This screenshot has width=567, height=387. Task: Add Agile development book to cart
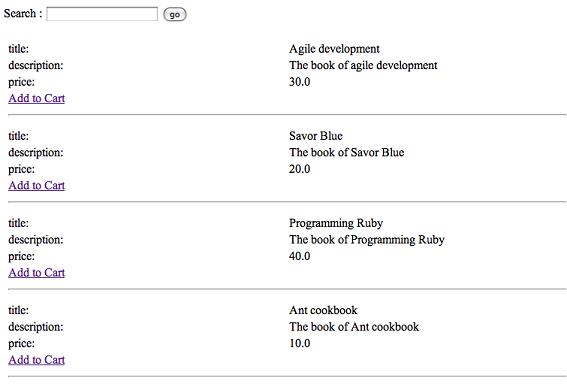(x=37, y=98)
